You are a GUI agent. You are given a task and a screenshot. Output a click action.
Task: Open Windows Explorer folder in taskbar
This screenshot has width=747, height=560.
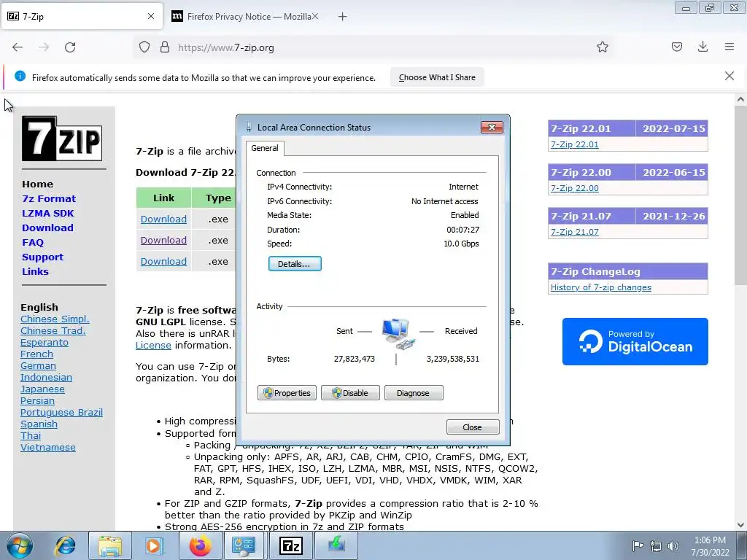tap(110, 545)
